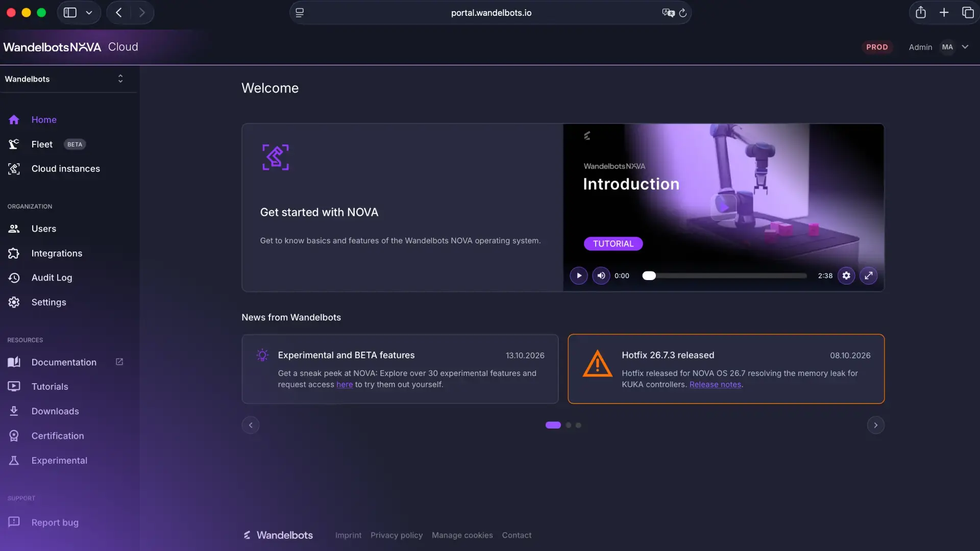Click the Settings gear icon in sidebar
This screenshot has width=980, height=551.
pos(14,303)
